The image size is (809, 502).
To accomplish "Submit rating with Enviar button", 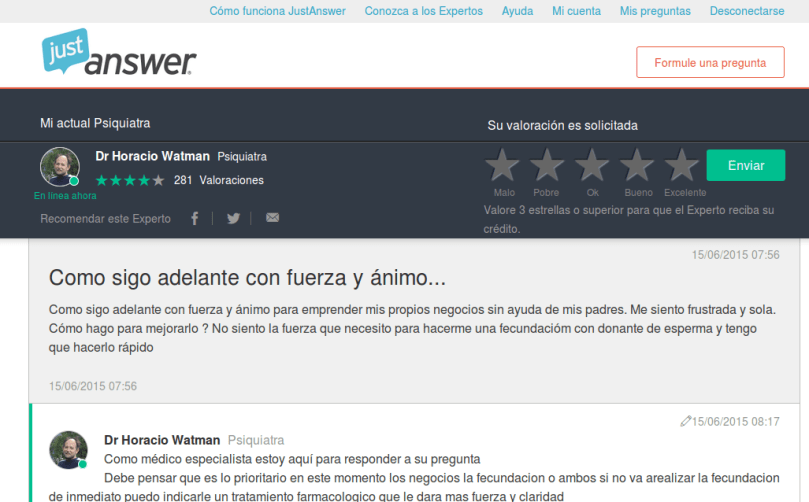I will tap(746, 165).
